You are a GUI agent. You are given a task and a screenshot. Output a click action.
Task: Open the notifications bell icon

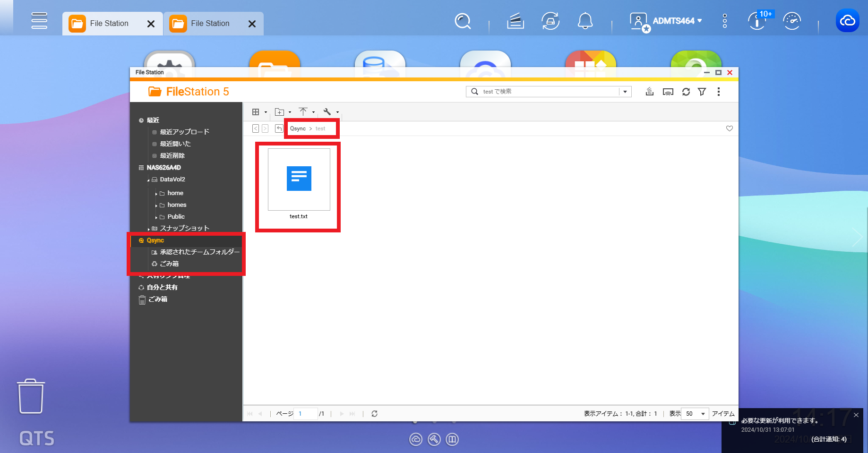point(585,21)
